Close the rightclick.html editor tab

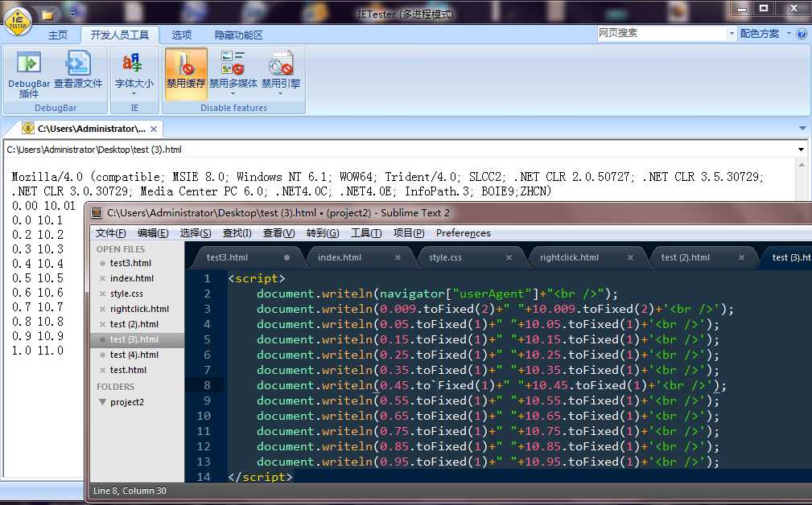[630, 257]
